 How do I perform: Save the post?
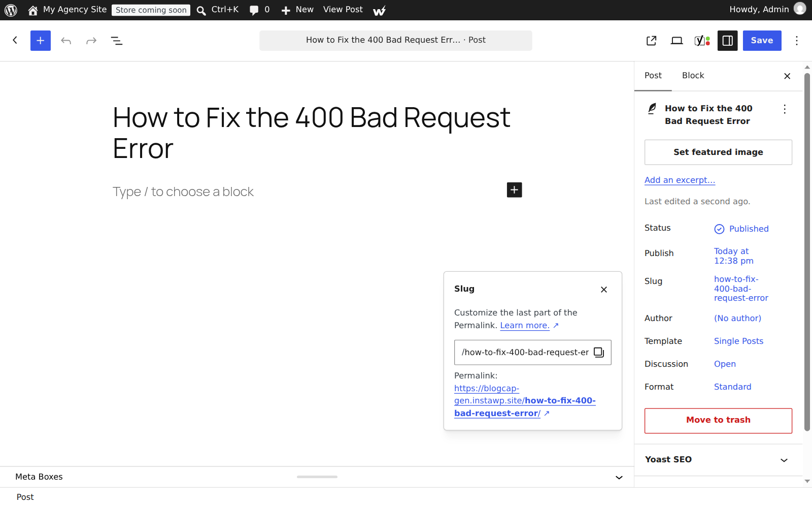click(762, 41)
